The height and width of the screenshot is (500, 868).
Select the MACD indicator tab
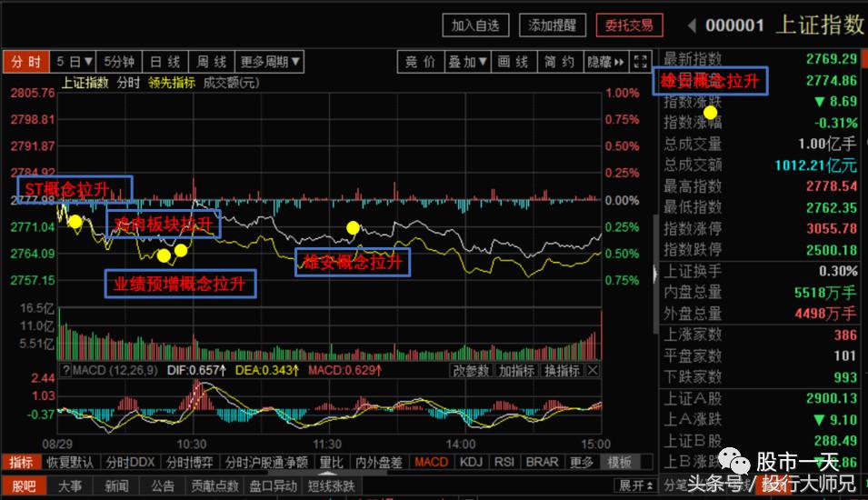431,462
